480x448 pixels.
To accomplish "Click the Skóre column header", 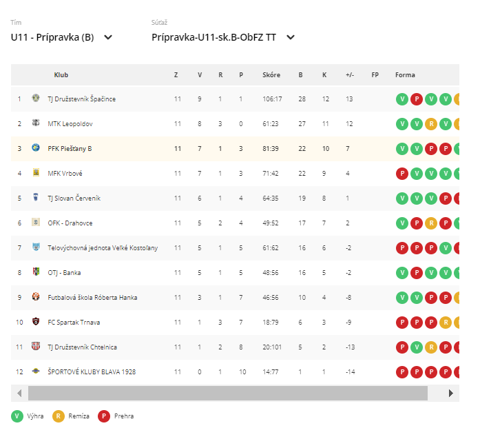I will [x=271, y=75].
